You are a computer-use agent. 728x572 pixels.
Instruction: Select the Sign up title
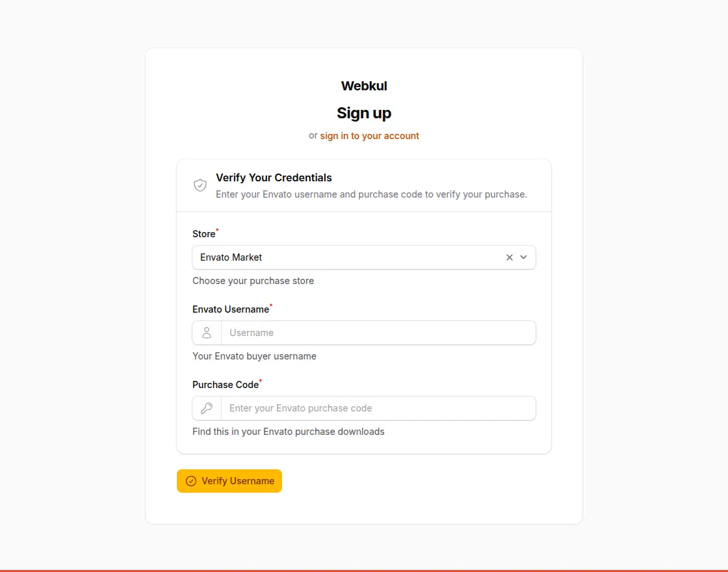[x=363, y=112]
